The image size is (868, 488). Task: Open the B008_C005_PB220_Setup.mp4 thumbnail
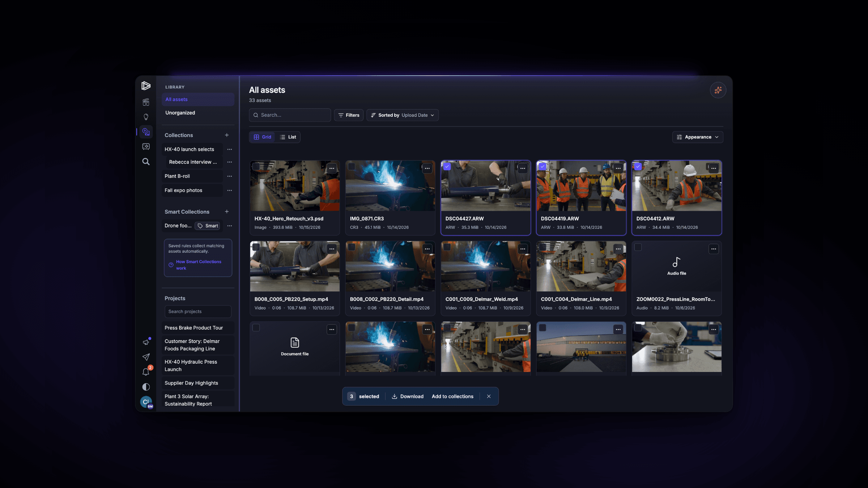pos(295,266)
